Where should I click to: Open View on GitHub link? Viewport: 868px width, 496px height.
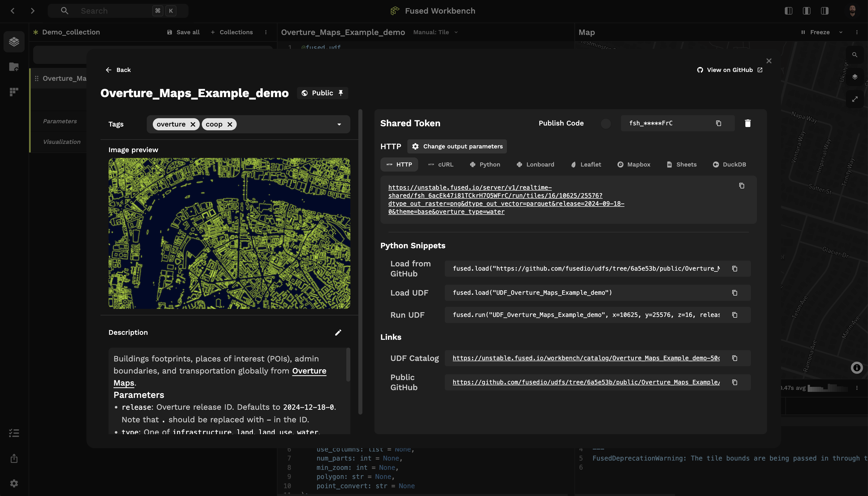[x=729, y=70]
